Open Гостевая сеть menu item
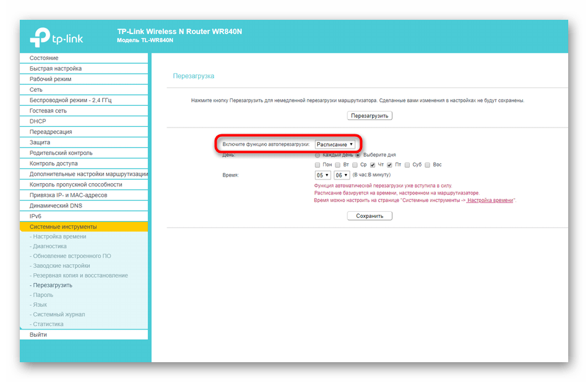588x382 pixels. [x=84, y=110]
